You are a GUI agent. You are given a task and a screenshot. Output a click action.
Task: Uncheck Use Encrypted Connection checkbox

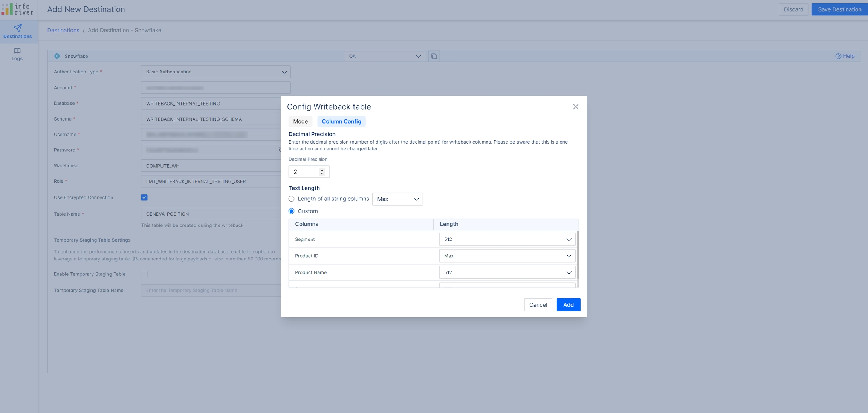(144, 197)
